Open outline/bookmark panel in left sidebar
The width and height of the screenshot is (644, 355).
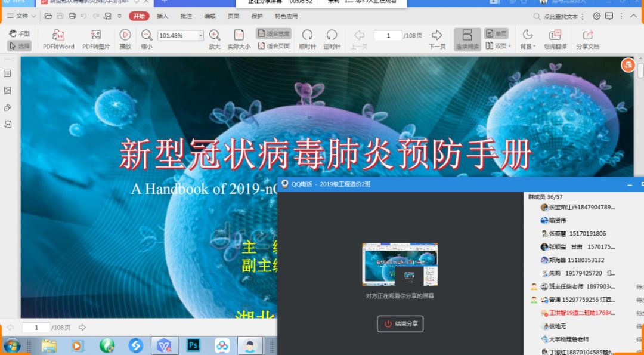point(7,73)
